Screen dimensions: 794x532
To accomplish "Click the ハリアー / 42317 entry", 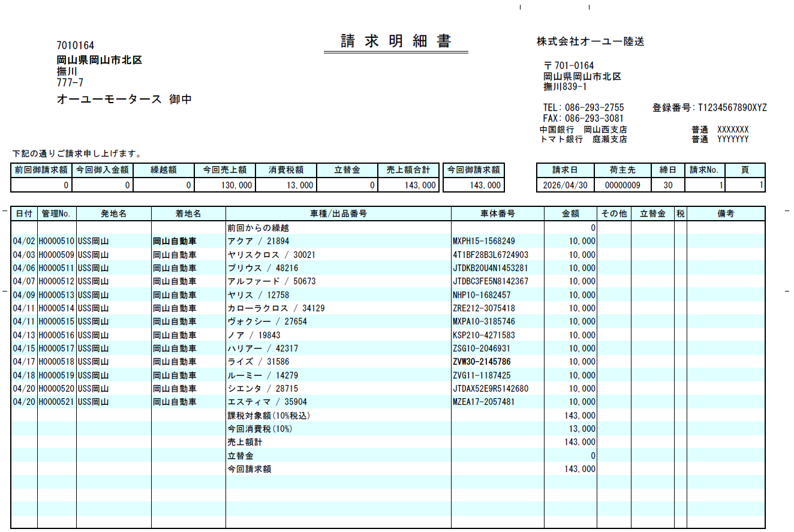I will coord(263,348).
